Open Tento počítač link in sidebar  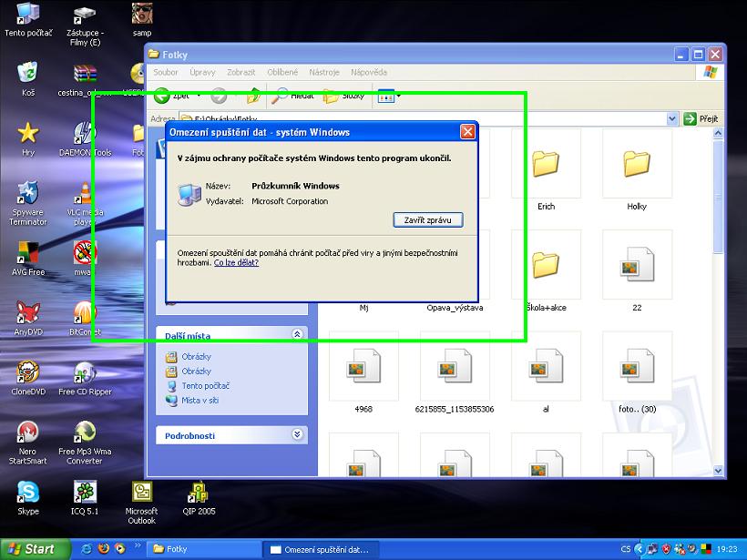click(204, 386)
